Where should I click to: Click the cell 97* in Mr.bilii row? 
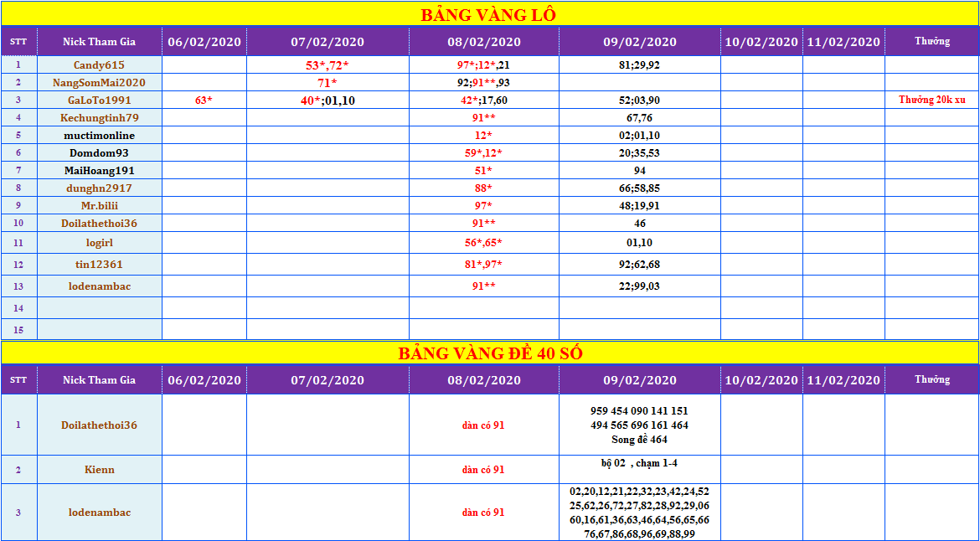click(484, 205)
